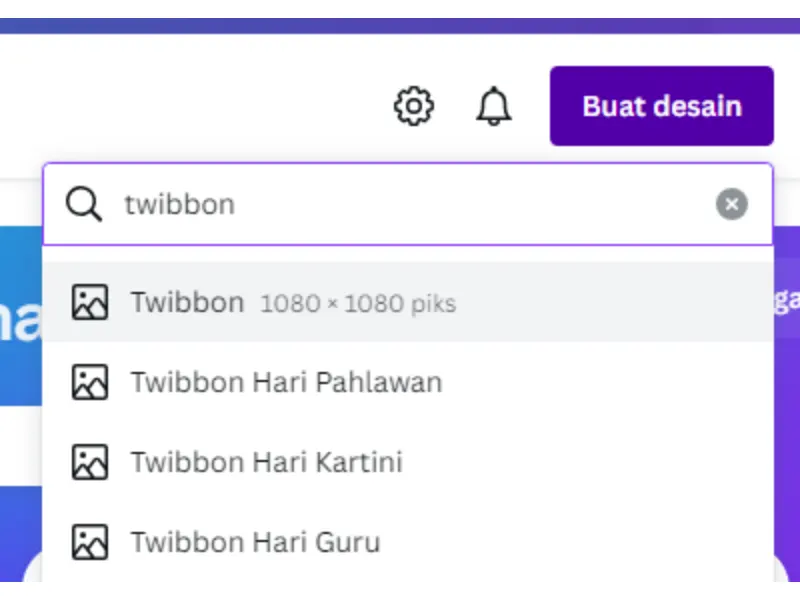Clear the search using the X icon

[x=732, y=204]
